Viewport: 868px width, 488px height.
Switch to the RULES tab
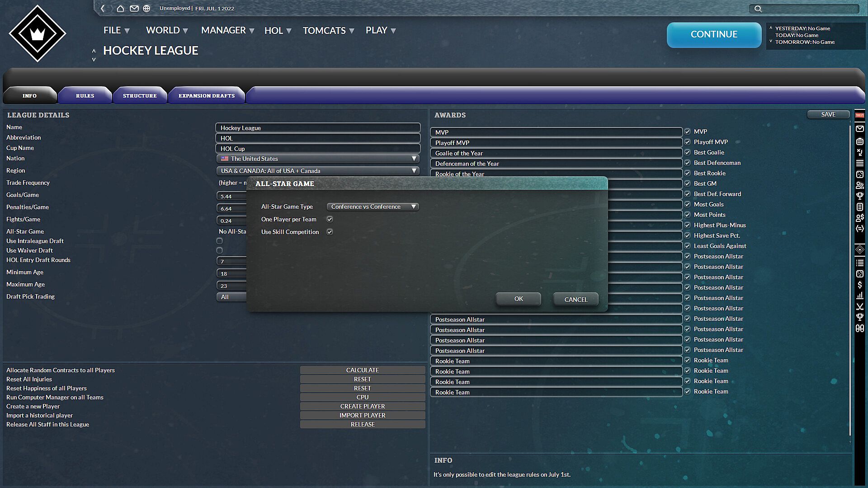pyautogui.click(x=85, y=96)
